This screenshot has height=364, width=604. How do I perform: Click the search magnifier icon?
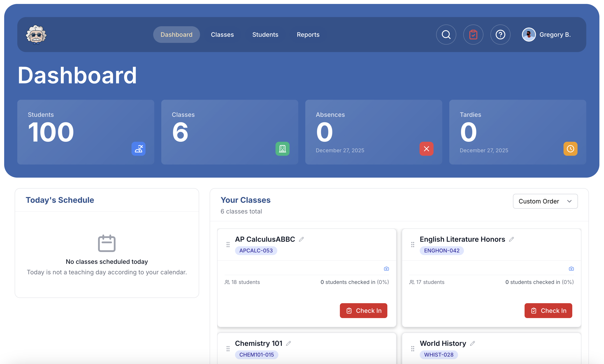pyautogui.click(x=446, y=35)
